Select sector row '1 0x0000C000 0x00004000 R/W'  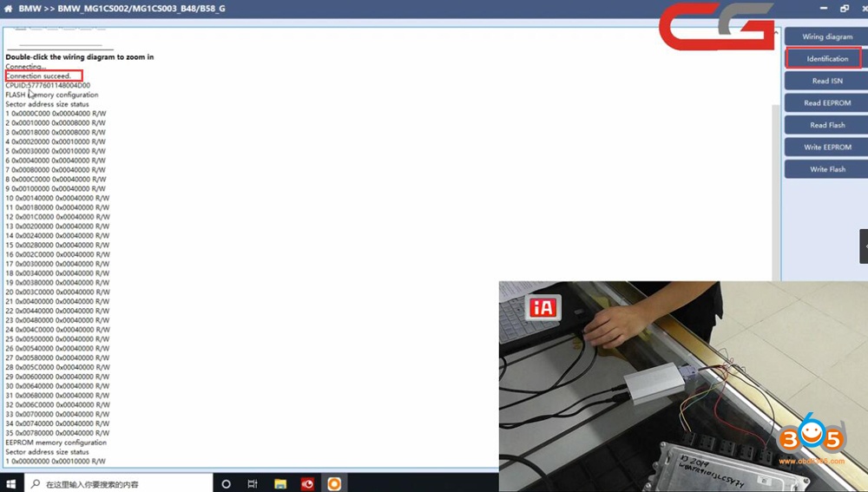[56, 114]
